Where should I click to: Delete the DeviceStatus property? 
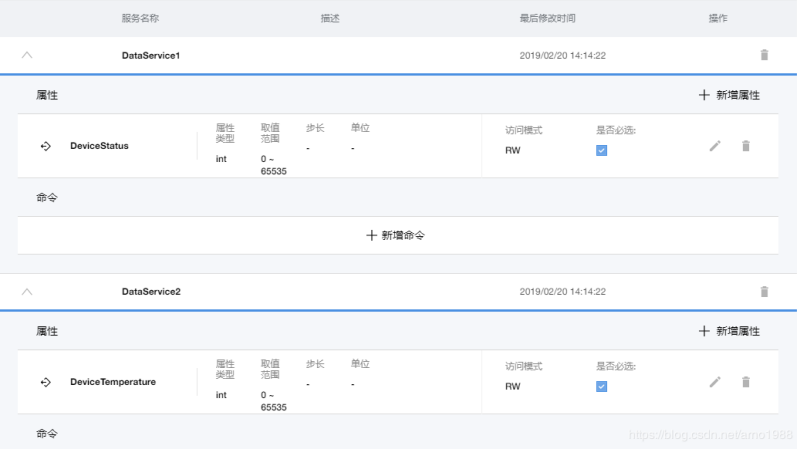746,146
